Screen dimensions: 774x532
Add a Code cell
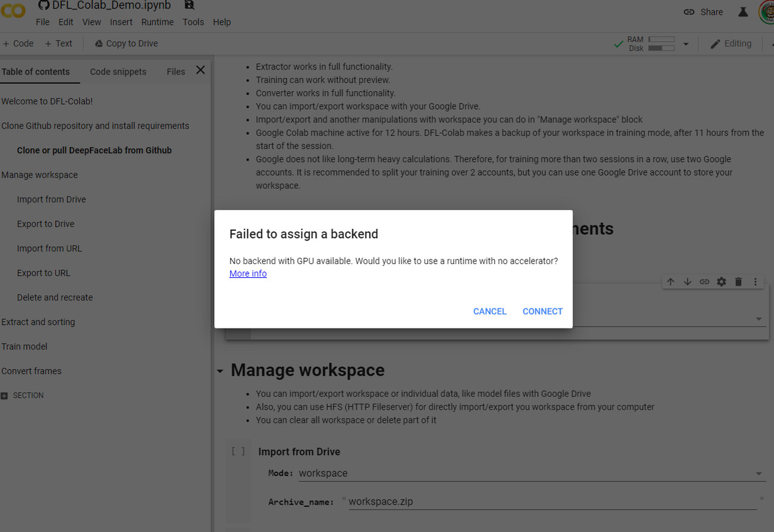[x=18, y=43]
